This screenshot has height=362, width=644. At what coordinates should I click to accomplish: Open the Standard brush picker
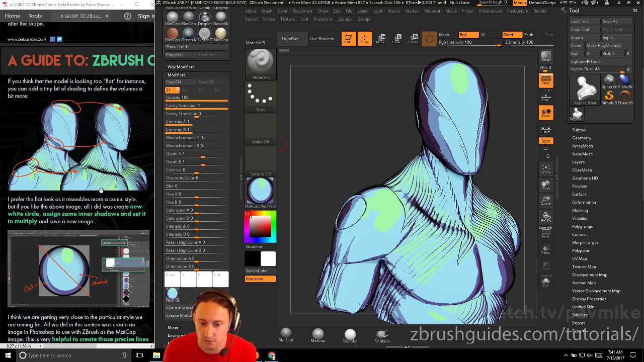click(x=261, y=64)
